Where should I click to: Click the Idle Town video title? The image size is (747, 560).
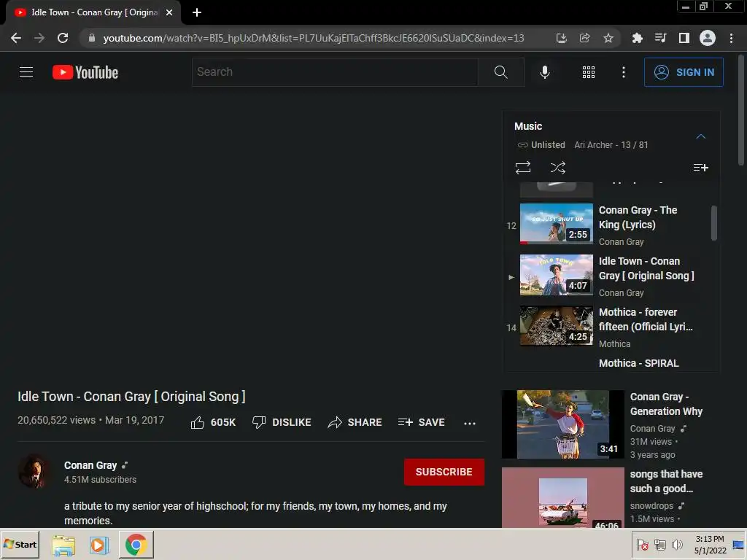pos(131,397)
